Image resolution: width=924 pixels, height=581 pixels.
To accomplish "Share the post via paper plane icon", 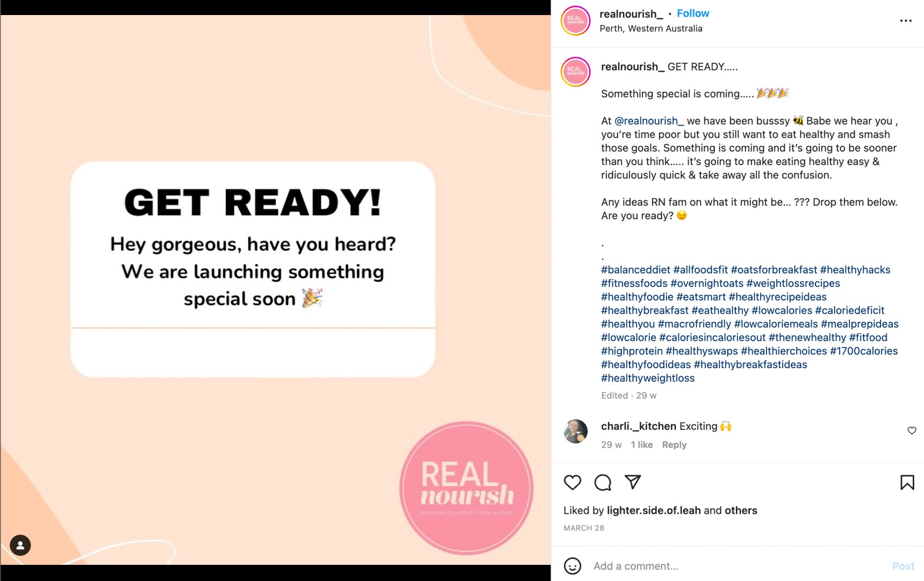I will tap(633, 482).
